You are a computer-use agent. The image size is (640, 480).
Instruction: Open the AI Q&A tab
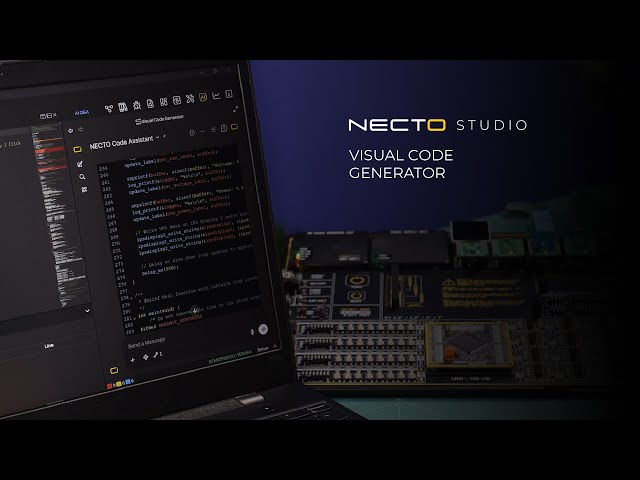pyautogui.click(x=82, y=112)
